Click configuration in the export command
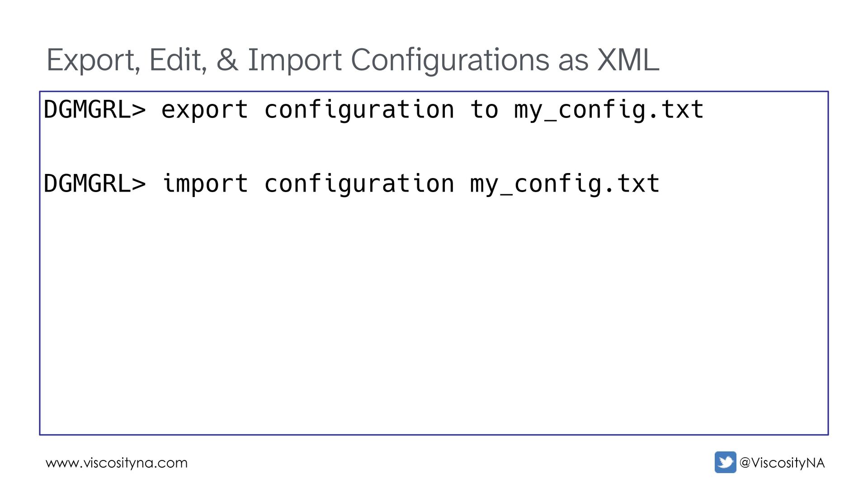This screenshot has width=868, height=488. (x=359, y=110)
